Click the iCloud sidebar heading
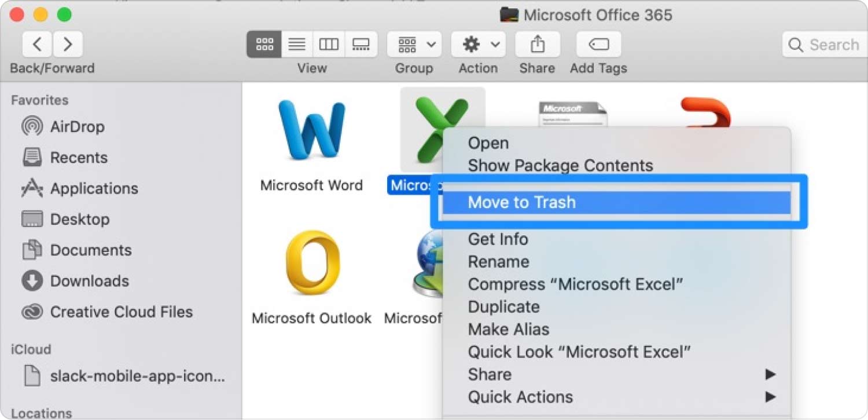Screen dimensions: 868x420 31,349
